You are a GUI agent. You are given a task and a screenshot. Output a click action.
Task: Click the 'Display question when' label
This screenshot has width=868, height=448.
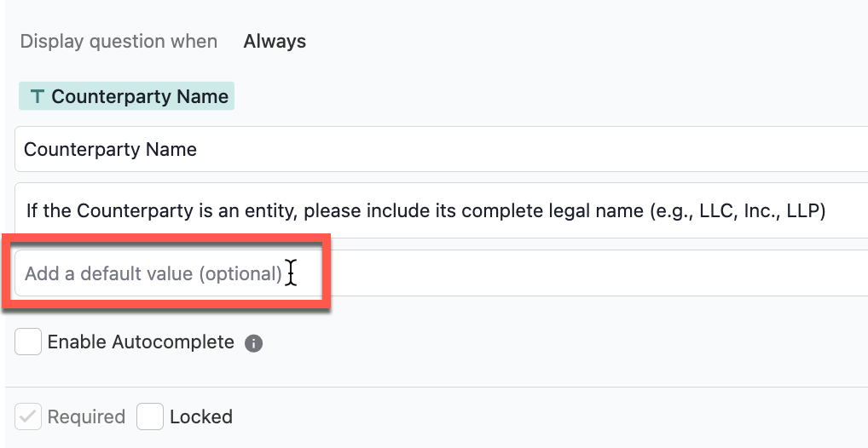tap(119, 42)
